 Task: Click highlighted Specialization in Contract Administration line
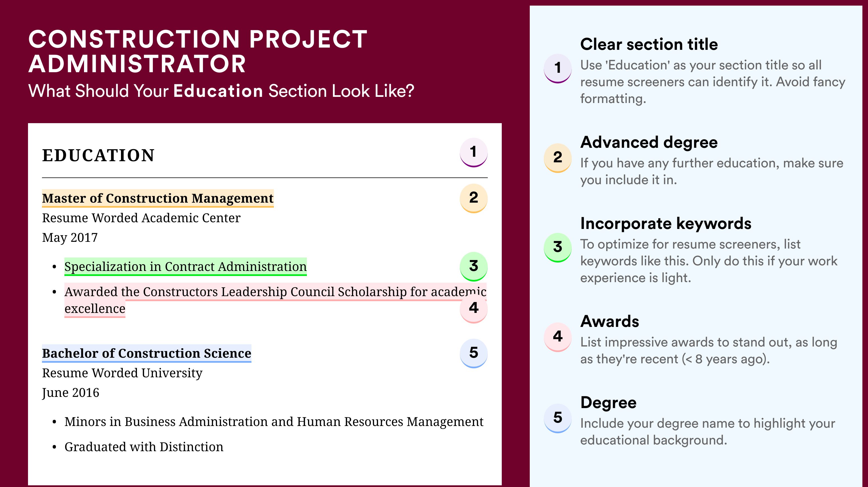[x=186, y=267]
